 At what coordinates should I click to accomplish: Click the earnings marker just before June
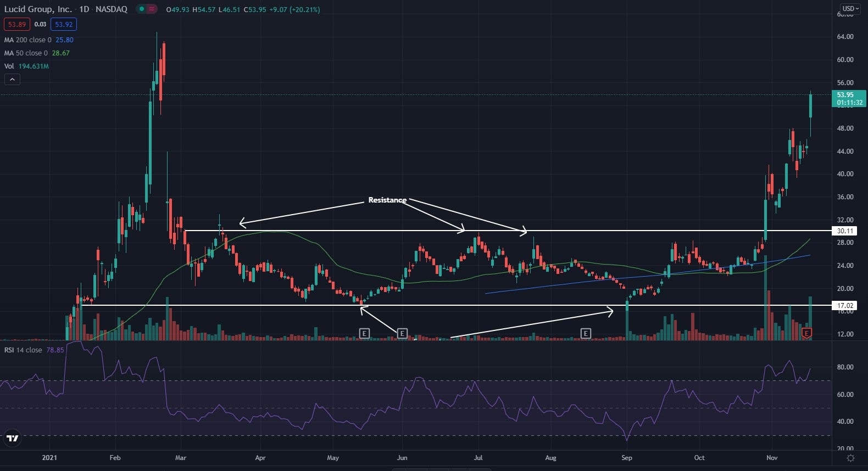click(x=402, y=333)
